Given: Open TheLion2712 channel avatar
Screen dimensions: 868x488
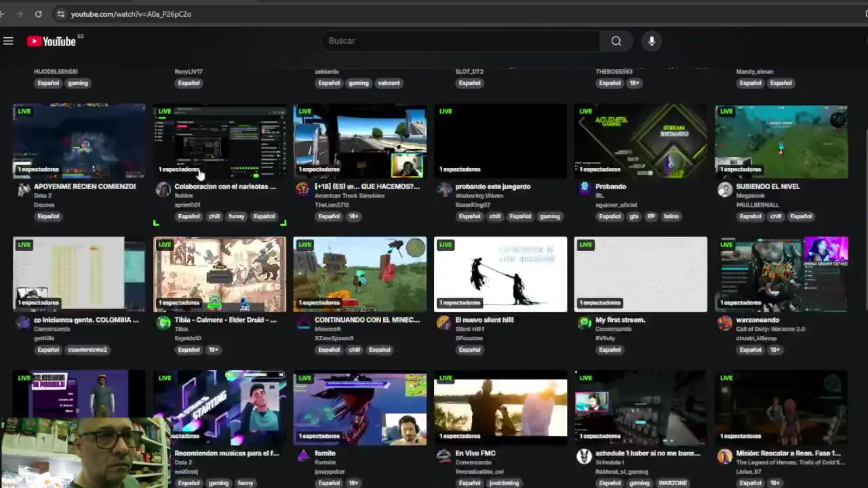Looking at the screenshot, I should tap(303, 190).
